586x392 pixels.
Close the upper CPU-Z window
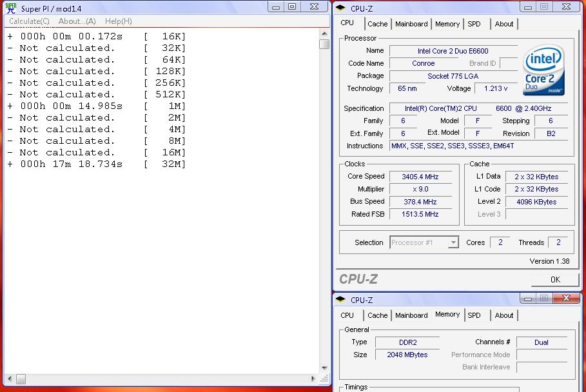[x=567, y=6]
